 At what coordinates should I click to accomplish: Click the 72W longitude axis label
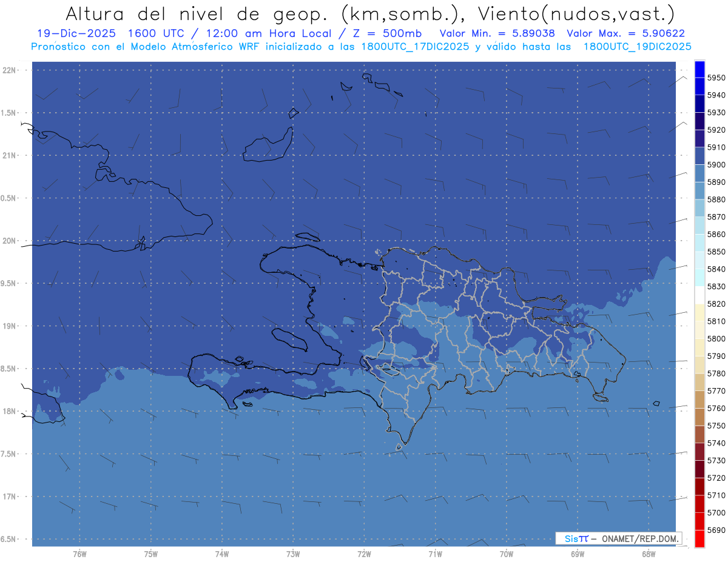[x=364, y=554]
